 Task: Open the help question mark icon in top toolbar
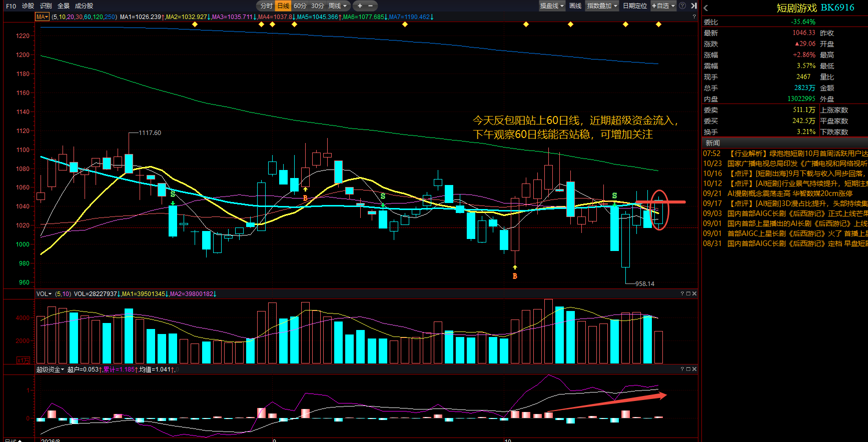682,6
